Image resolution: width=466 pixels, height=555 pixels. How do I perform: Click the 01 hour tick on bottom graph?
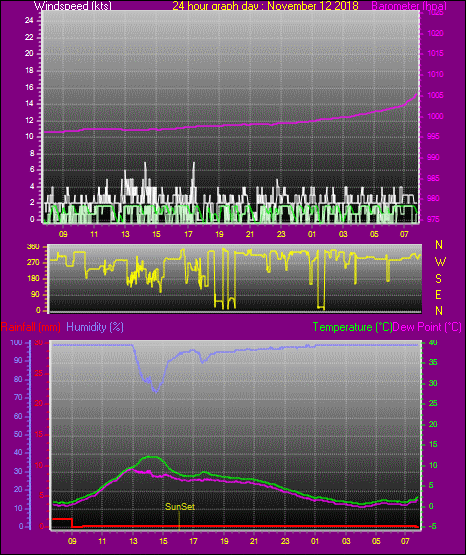tap(315, 541)
